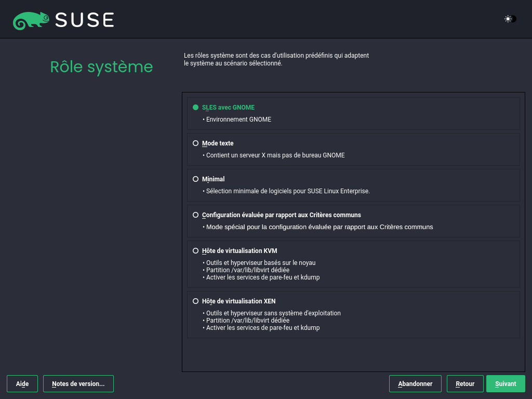The width and height of the screenshot is (532, 399).
Task: Select the Mode texte radio button
Action: (195, 143)
